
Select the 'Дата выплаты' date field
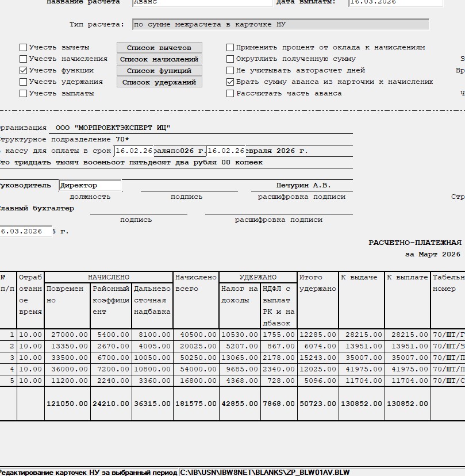pyautogui.click(x=395, y=2)
